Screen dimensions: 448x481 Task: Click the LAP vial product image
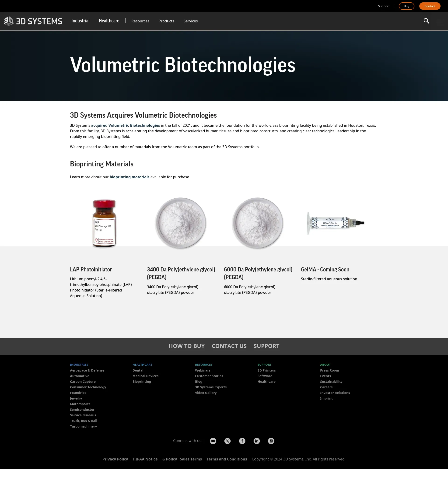104,223
